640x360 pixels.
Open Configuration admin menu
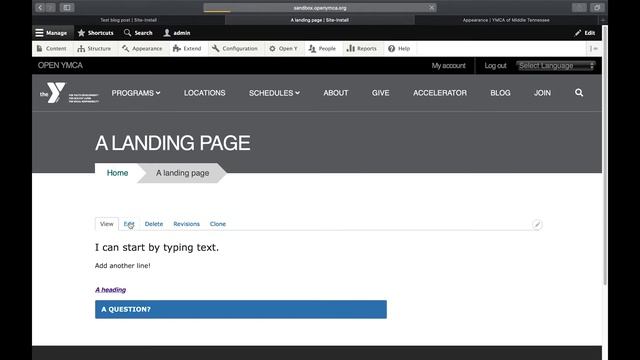click(235, 49)
